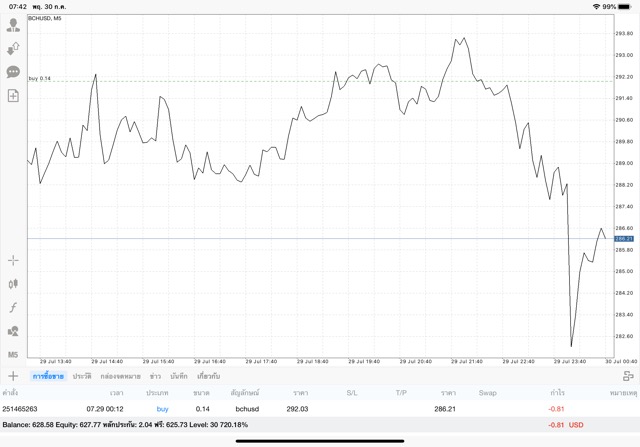This screenshot has width=640, height=447.
Task: Tap the plus button beside trade tabs
Action: tap(13, 376)
